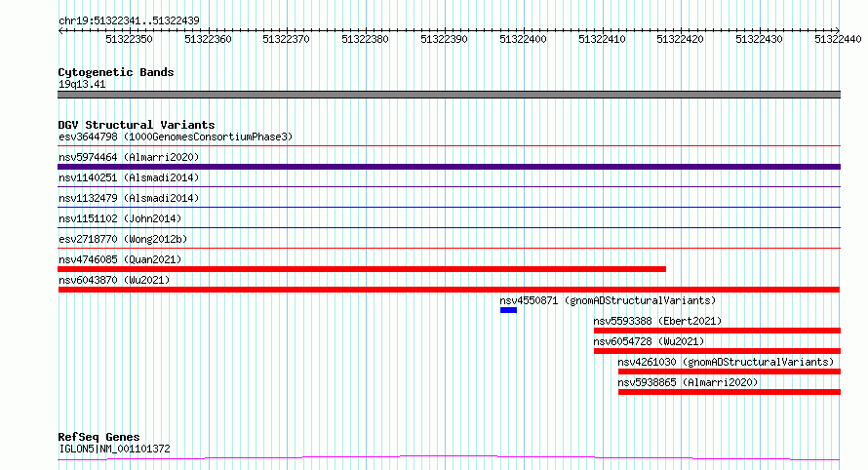The width and height of the screenshot is (868, 470).
Task: Click the small blue nsv4550871 variant bar
Action: [x=508, y=310]
